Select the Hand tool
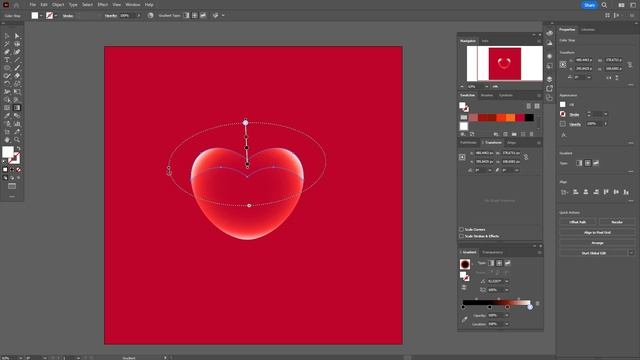Image resolution: width=640 pixels, height=360 pixels. [7, 140]
